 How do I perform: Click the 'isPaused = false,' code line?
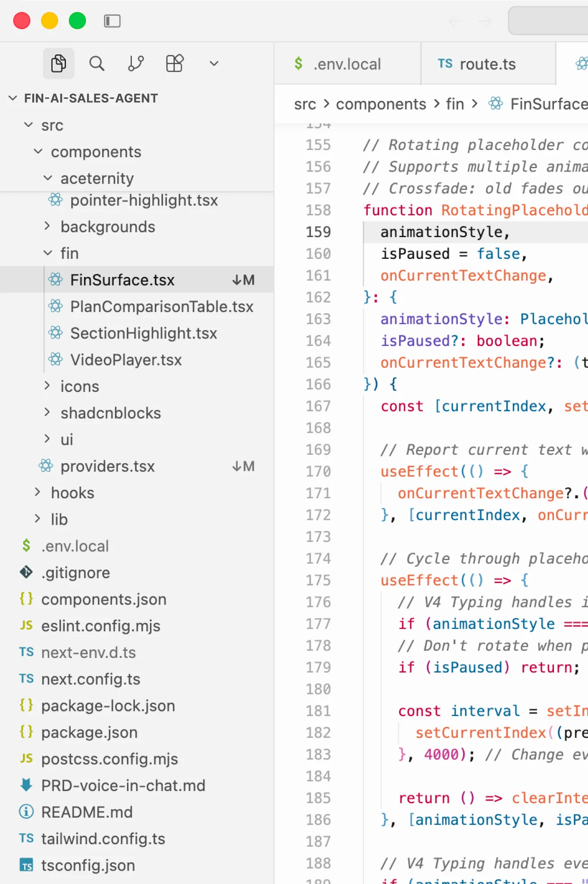tap(453, 254)
